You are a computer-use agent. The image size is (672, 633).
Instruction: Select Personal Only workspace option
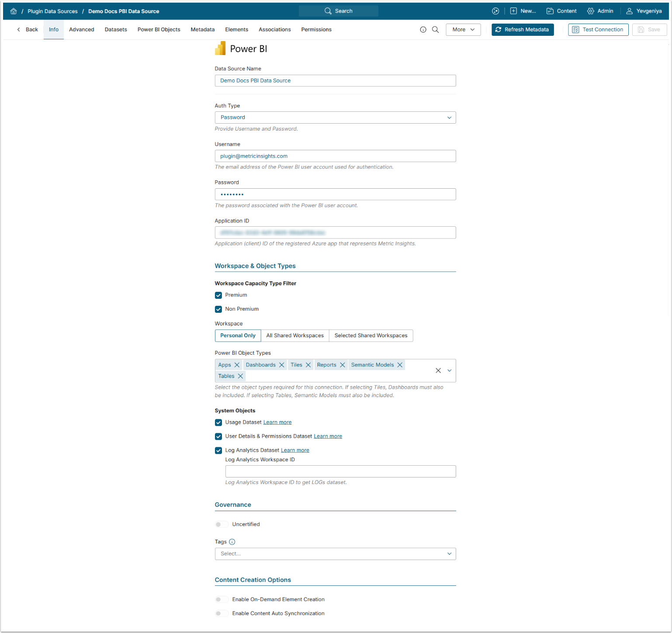(238, 336)
